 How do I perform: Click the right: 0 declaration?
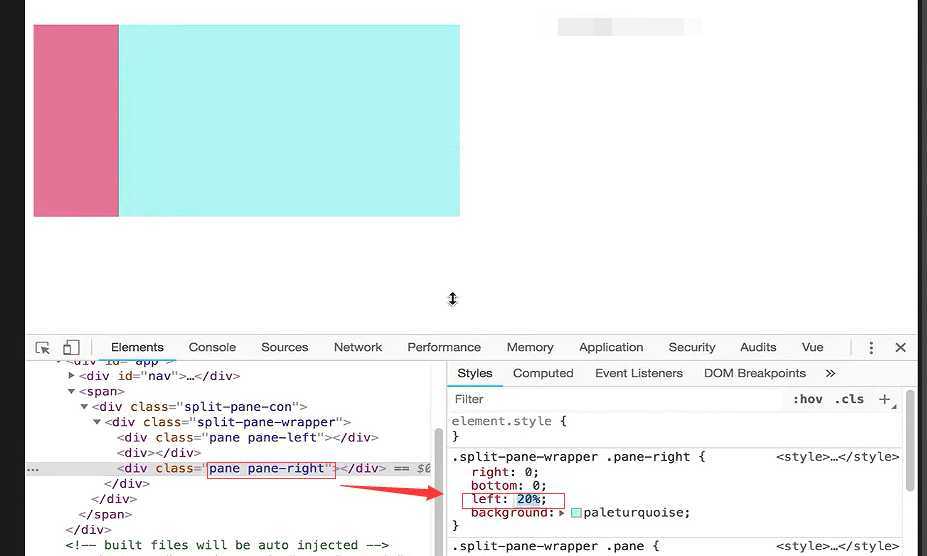coord(505,472)
